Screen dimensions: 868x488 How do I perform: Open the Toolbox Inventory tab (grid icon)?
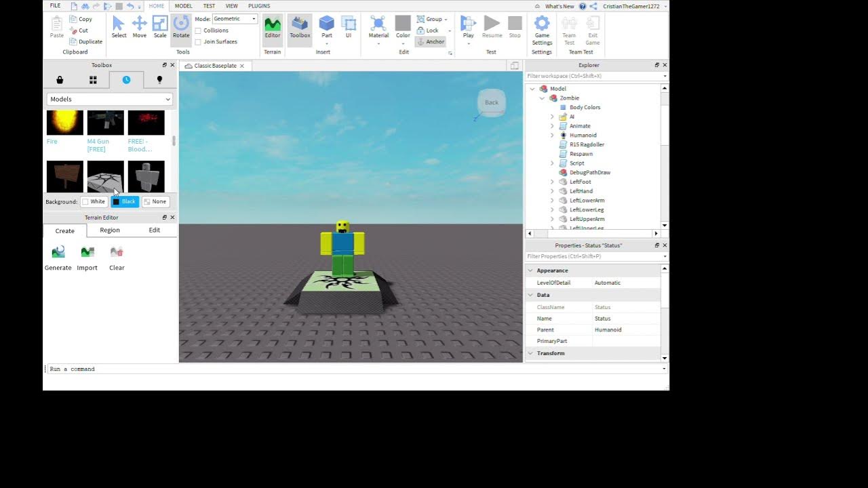pyautogui.click(x=93, y=80)
